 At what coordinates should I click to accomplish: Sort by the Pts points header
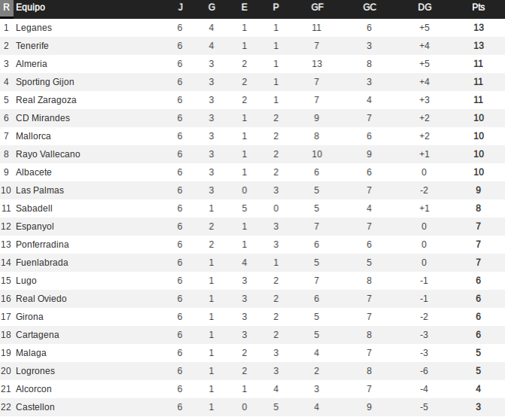pos(478,8)
